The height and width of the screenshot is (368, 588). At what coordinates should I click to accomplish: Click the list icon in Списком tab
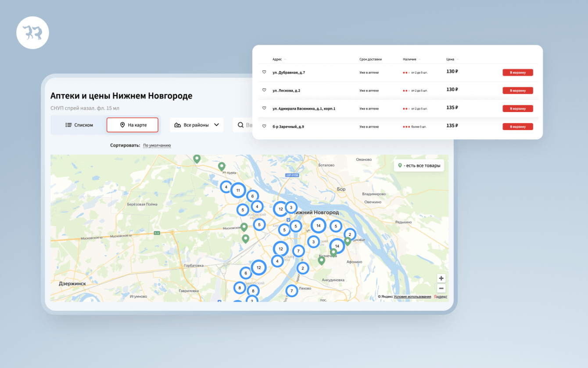click(68, 125)
